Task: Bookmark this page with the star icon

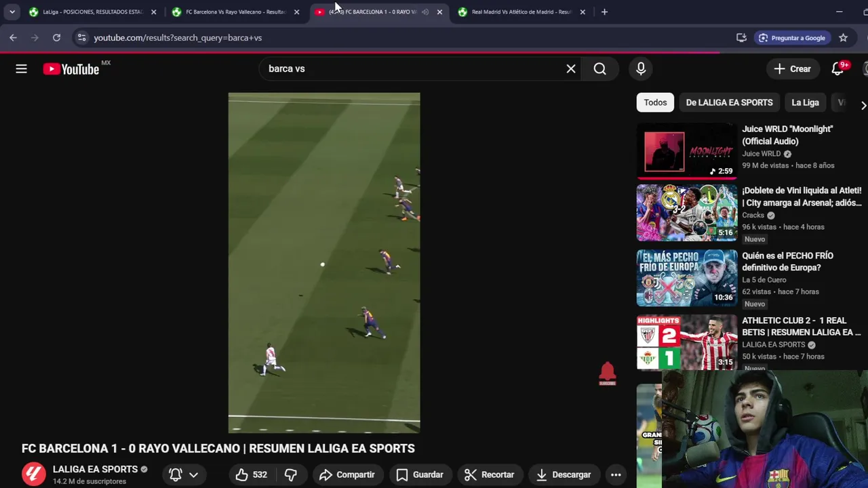Action: pyautogui.click(x=843, y=38)
